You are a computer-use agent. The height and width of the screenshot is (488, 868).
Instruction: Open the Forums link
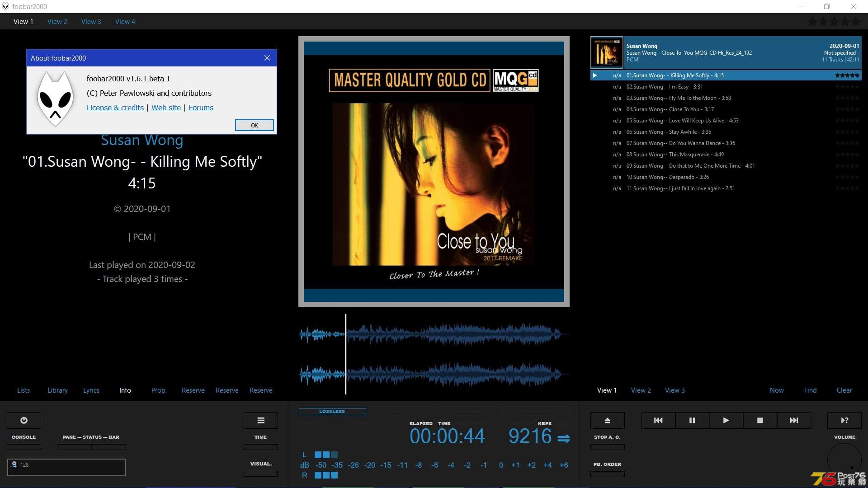(x=201, y=108)
